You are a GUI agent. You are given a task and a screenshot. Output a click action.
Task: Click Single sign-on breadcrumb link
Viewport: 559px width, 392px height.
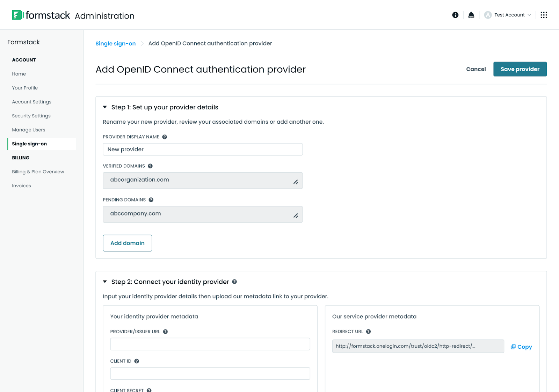116,44
